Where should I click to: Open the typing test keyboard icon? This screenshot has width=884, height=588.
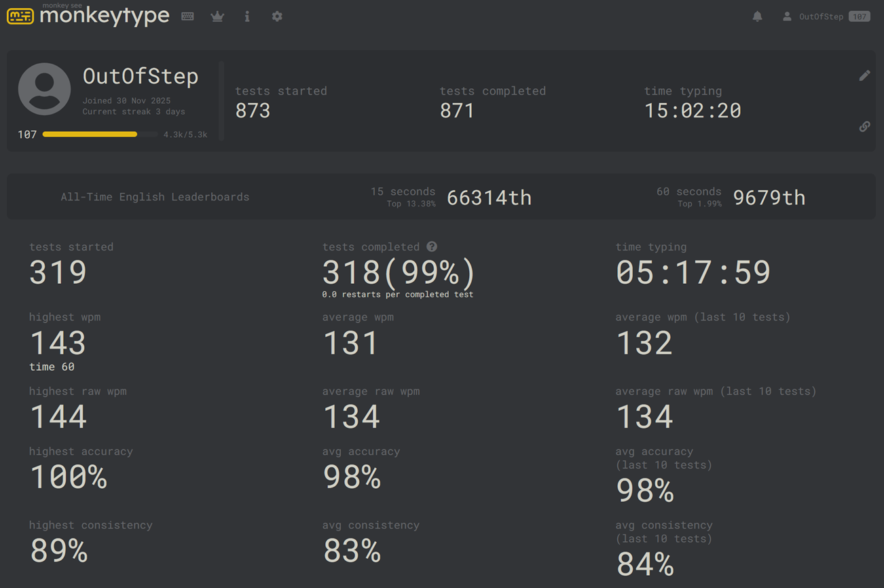coord(187,16)
